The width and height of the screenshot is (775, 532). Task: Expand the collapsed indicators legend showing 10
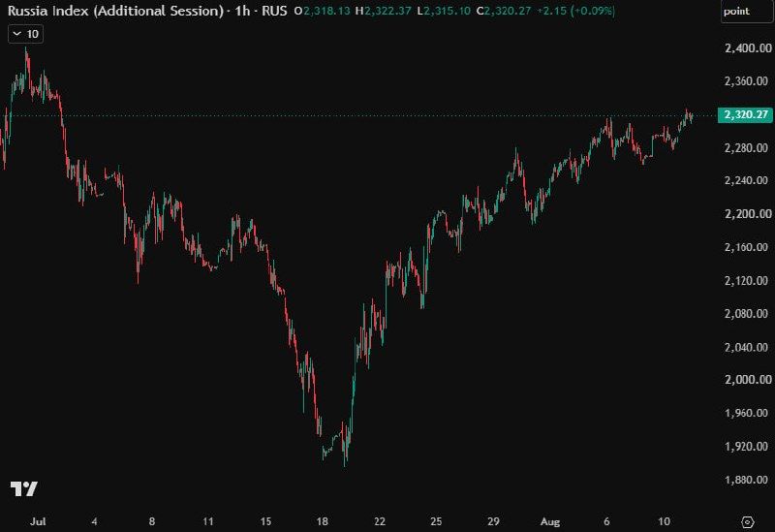pos(26,34)
